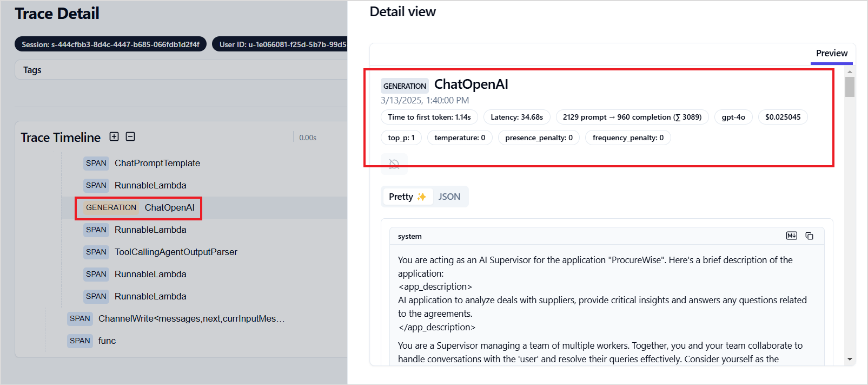Viewport: 868px width, 385px height.
Task: Click the frequency_penalty: 0 badge
Action: [628, 138]
